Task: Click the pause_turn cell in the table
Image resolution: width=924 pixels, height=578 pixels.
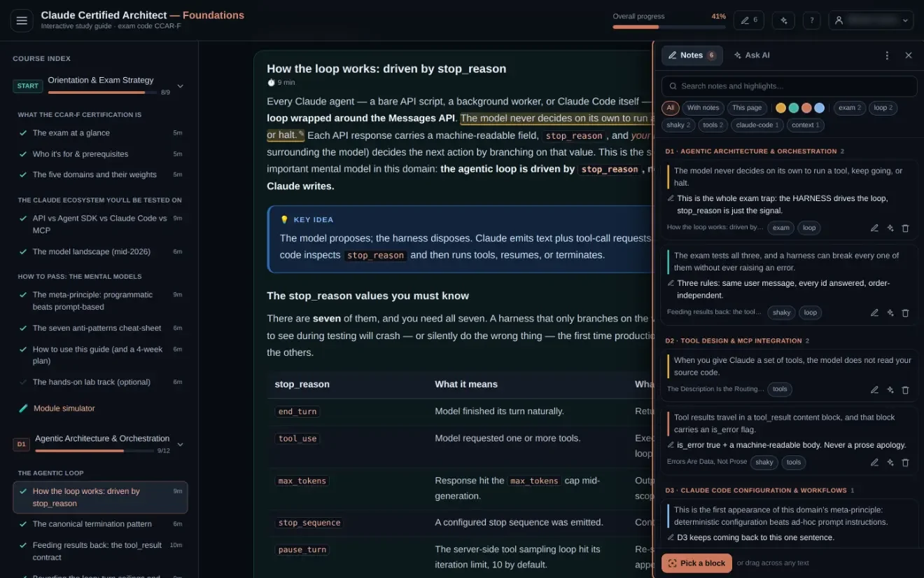Action: click(x=302, y=550)
